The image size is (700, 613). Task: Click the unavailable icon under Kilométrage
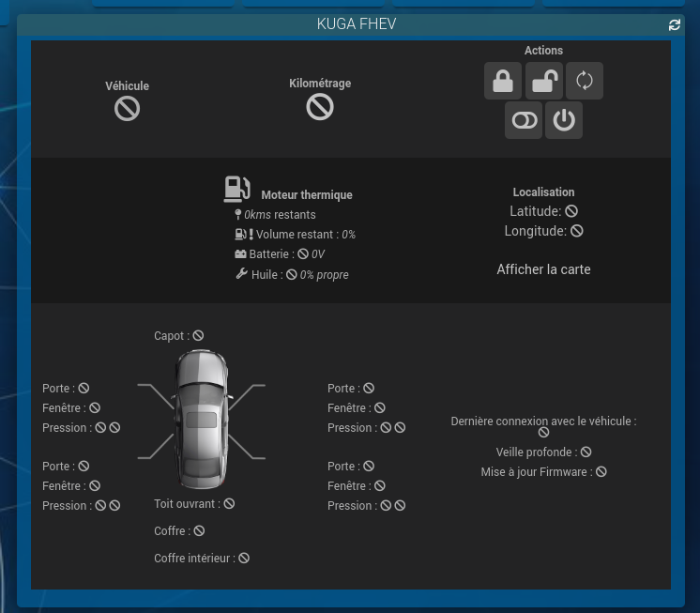coord(320,107)
